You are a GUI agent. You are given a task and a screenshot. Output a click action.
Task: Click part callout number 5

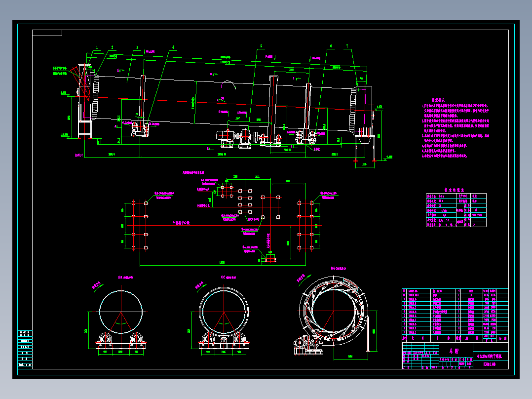click(x=261, y=46)
